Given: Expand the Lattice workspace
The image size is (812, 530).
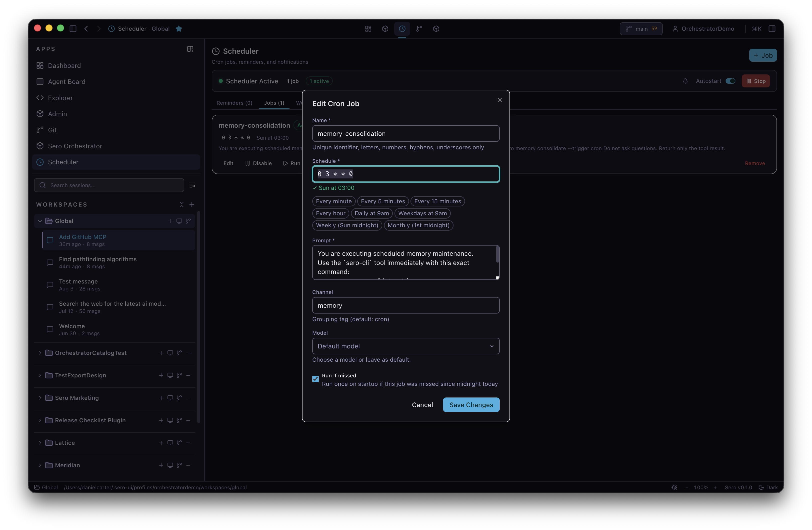Looking at the screenshot, I should tap(40, 443).
